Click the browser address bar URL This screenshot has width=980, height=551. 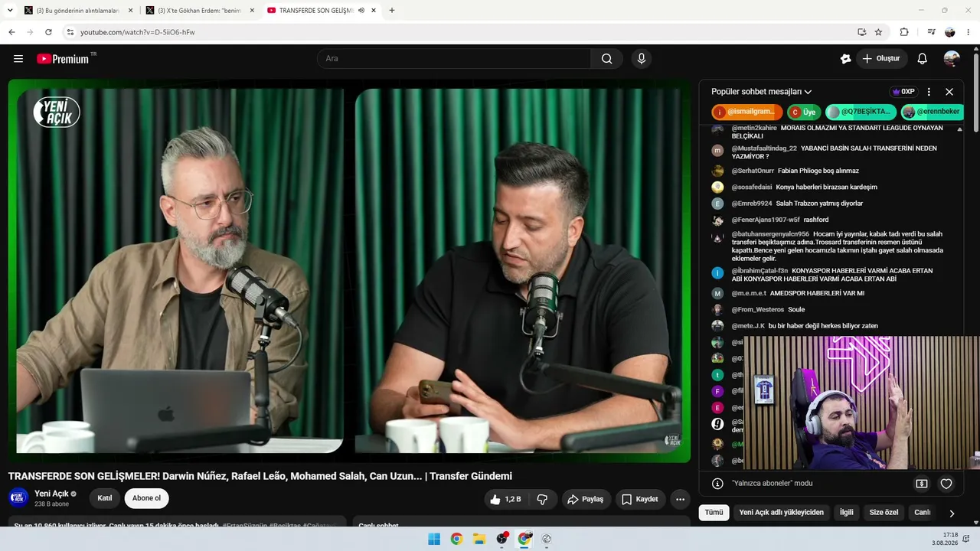pyautogui.click(x=138, y=32)
